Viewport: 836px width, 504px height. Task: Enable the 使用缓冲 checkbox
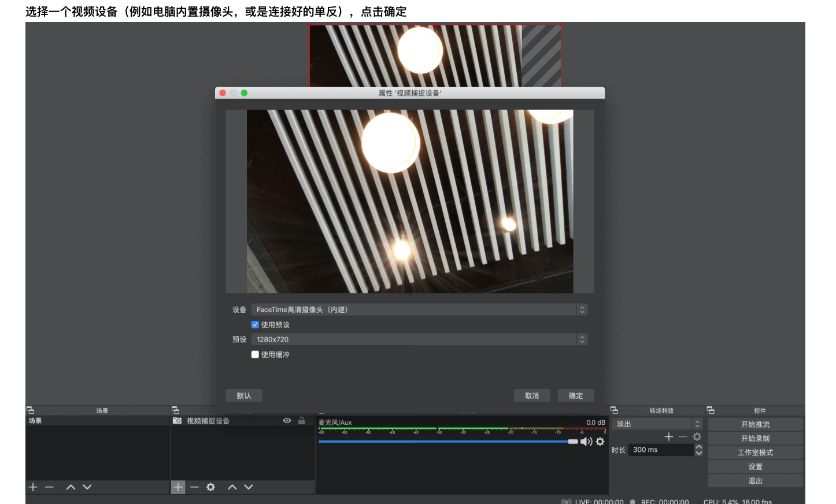coord(255,355)
